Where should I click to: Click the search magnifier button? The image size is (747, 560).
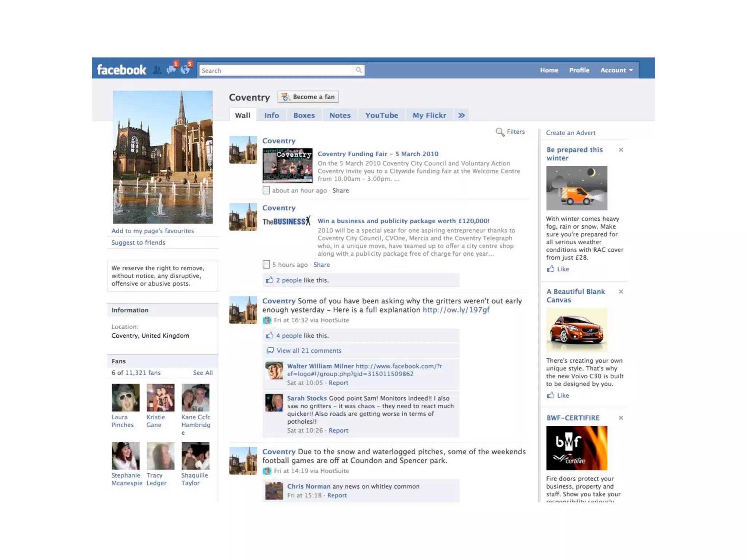[x=359, y=70]
